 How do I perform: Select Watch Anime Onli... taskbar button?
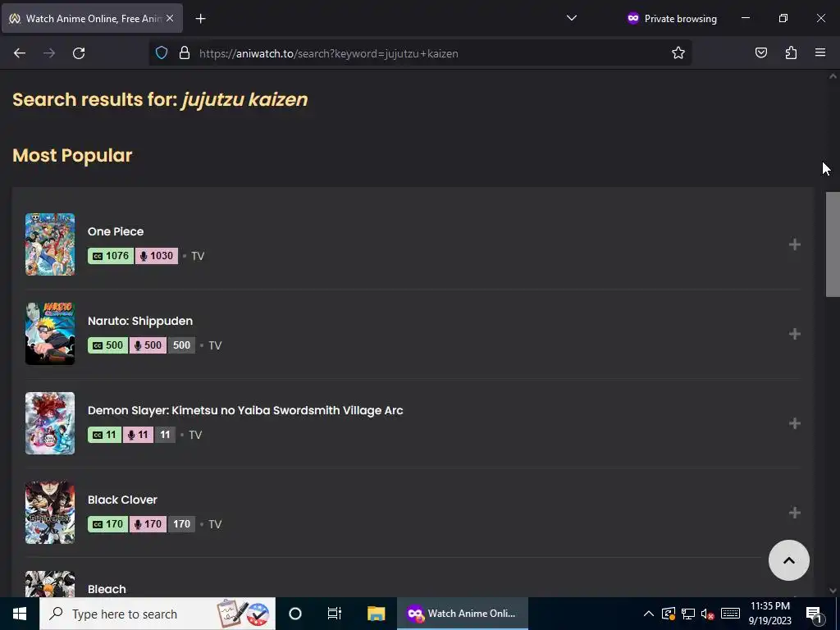tap(463, 614)
